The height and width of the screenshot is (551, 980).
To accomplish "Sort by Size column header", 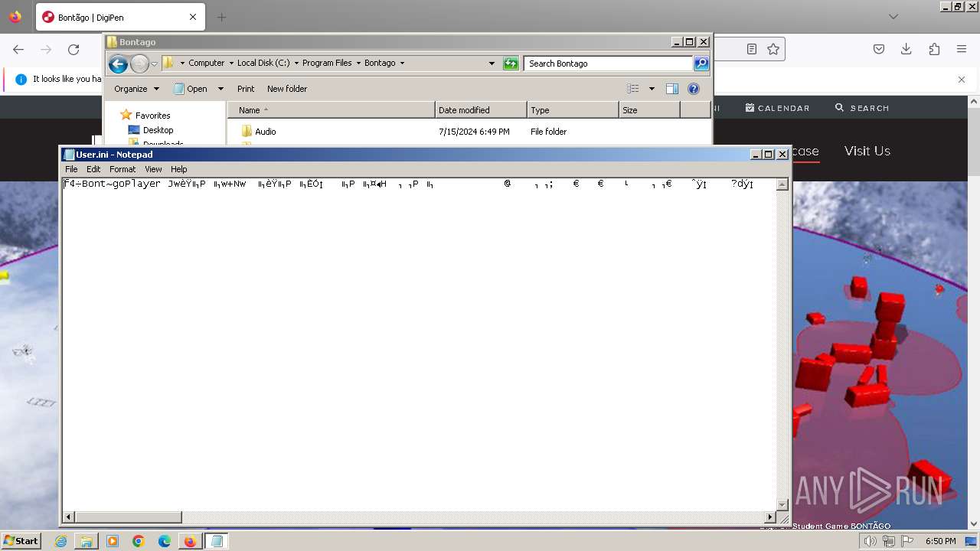I will [649, 110].
